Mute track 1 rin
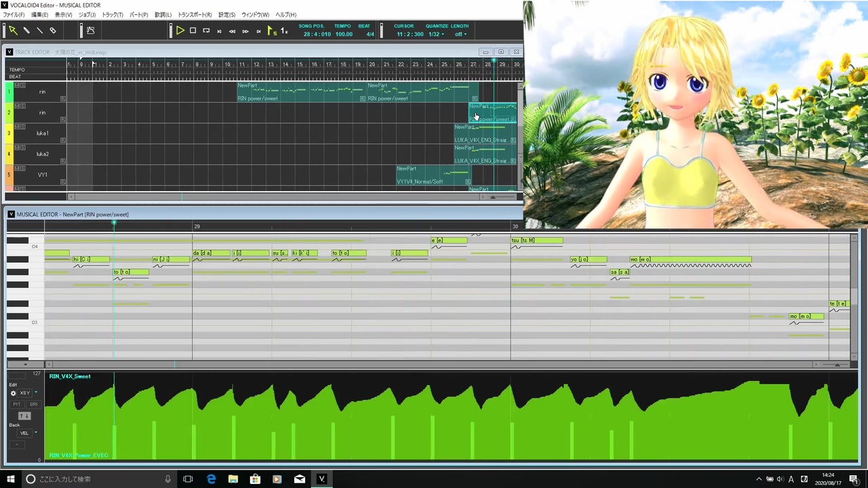Image resolution: width=868 pixels, height=488 pixels. click(x=16, y=85)
